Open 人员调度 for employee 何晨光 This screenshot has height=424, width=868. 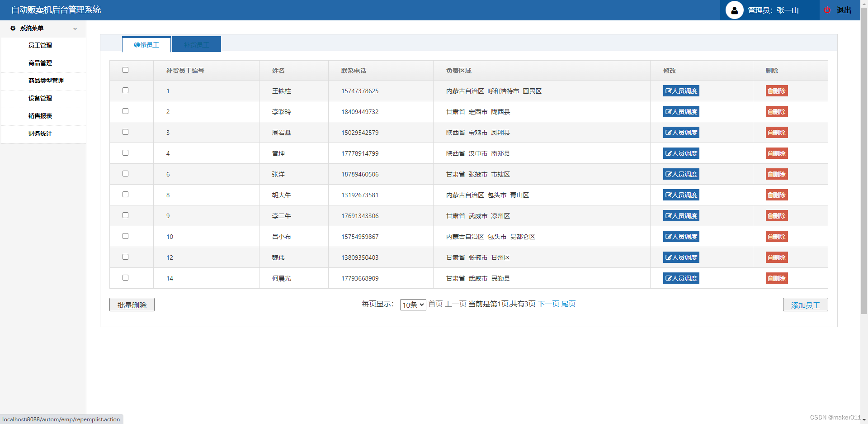coord(681,278)
